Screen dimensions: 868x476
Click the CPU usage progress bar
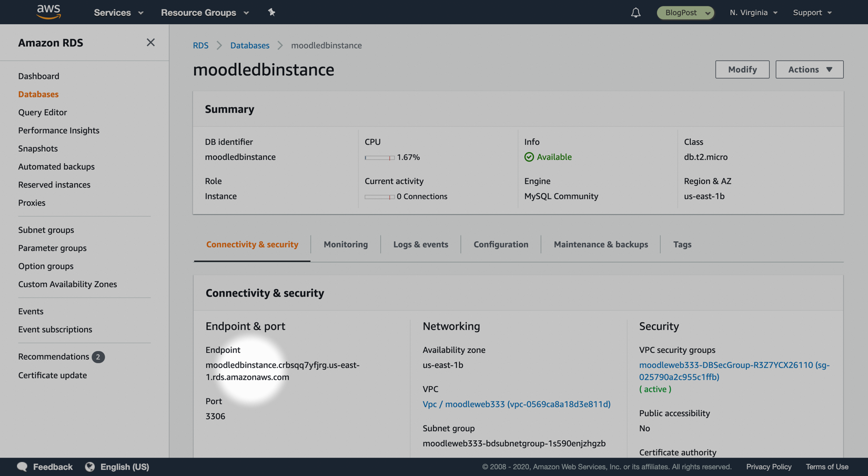[x=379, y=157]
